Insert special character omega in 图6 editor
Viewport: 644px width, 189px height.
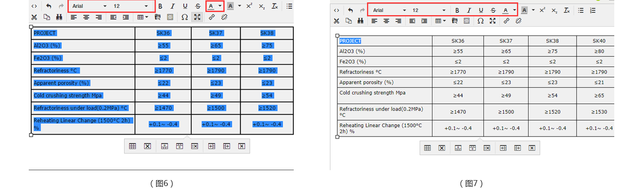tap(185, 17)
